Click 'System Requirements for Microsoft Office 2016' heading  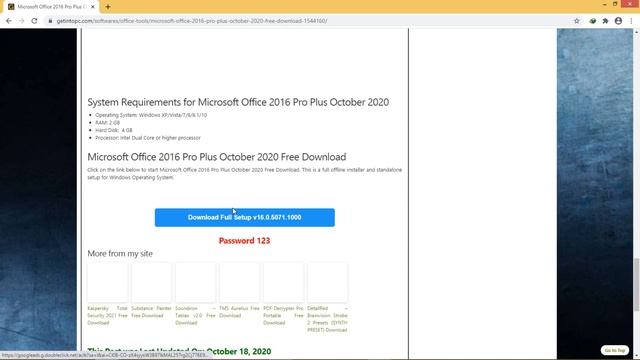(238, 102)
